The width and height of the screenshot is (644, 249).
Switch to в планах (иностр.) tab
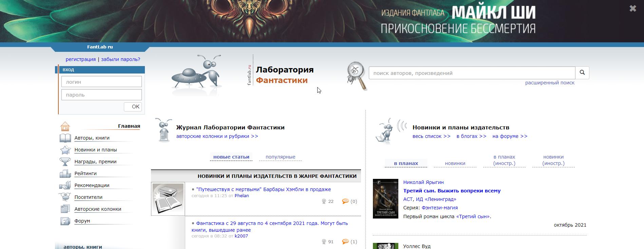click(x=504, y=160)
